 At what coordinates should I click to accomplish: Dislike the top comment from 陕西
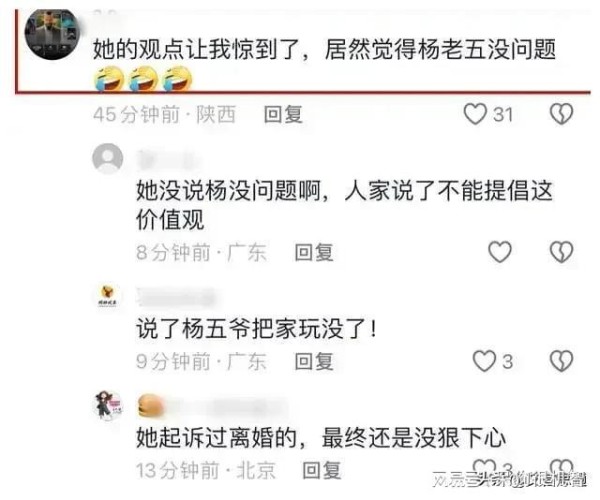(561, 114)
